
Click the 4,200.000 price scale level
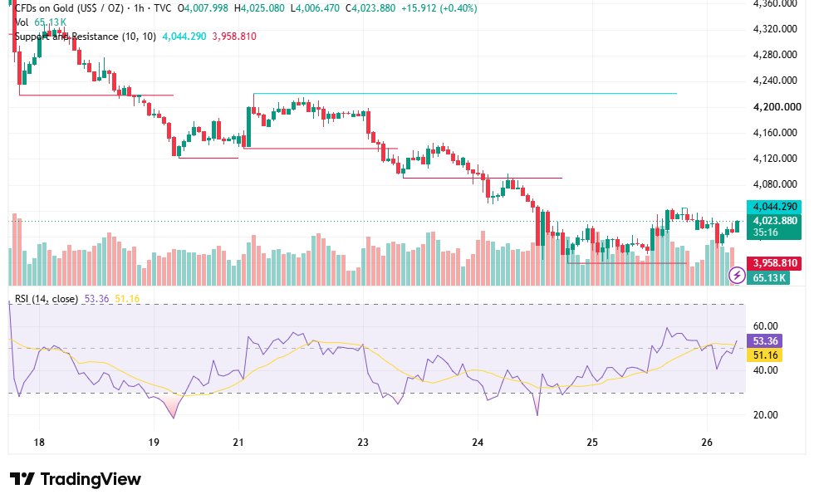coord(777,107)
